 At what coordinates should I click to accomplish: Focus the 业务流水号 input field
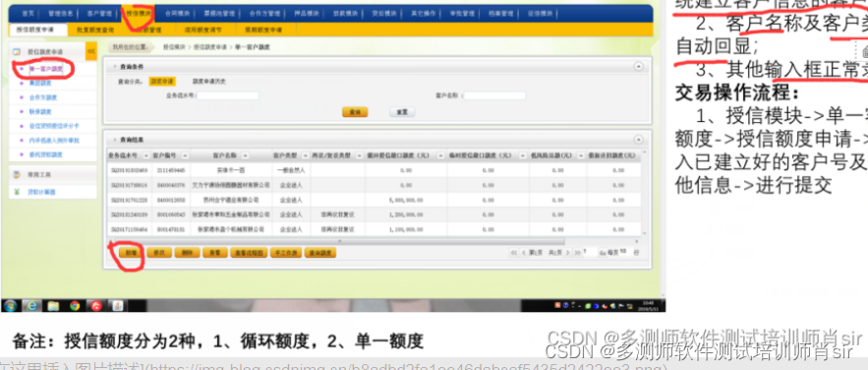tap(227, 95)
